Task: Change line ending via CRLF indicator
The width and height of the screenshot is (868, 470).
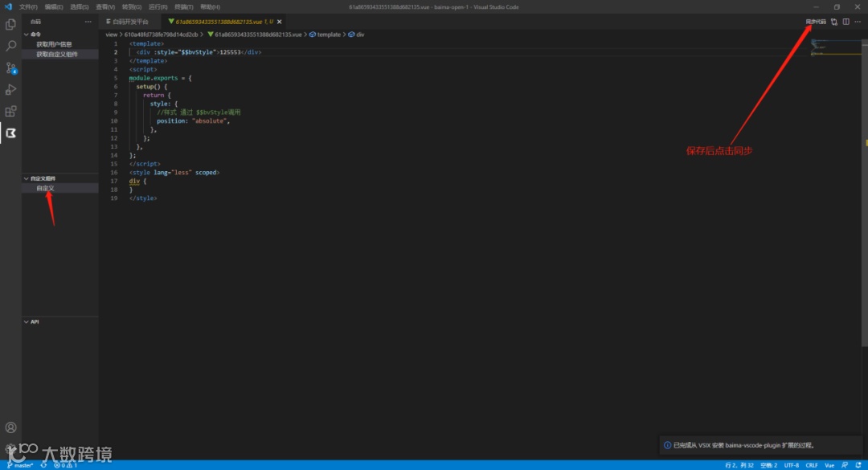Action: point(812,465)
